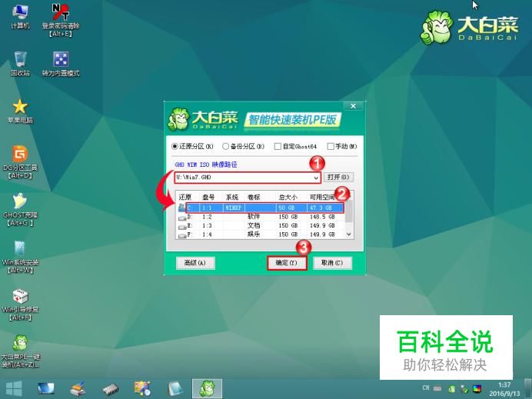Image resolution: width=532 pixels, height=399 pixels.
Task: Click the 盘号 column header
Action: pos(208,197)
